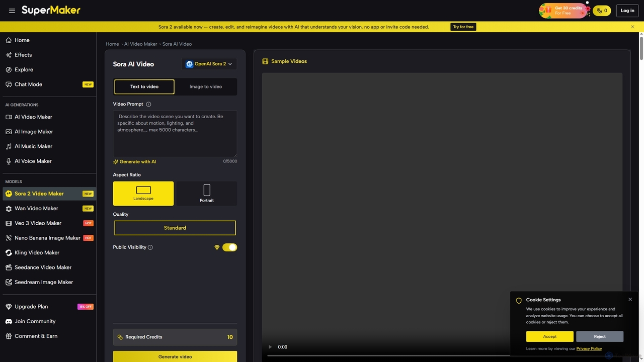The height and width of the screenshot is (362, 644).
Task: Click the Required Credits row
Action: 175,337
